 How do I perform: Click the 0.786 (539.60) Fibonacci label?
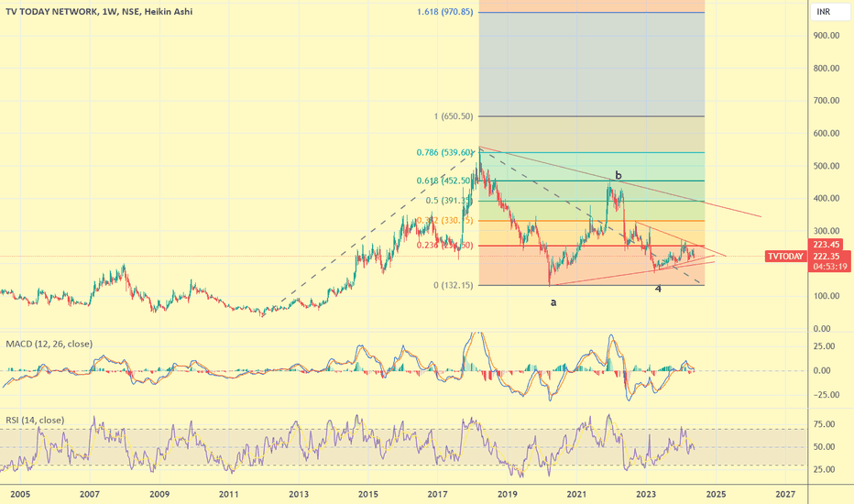pos(445,152)
